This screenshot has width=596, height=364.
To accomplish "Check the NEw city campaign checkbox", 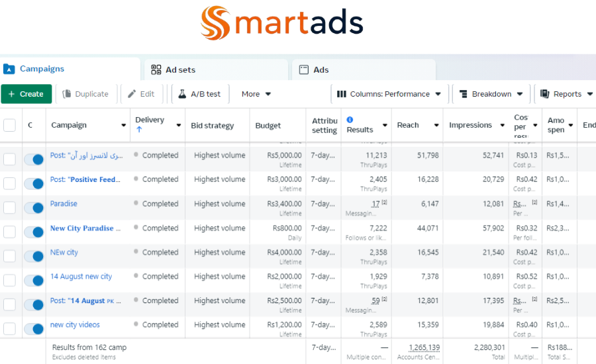I will 9,256.
